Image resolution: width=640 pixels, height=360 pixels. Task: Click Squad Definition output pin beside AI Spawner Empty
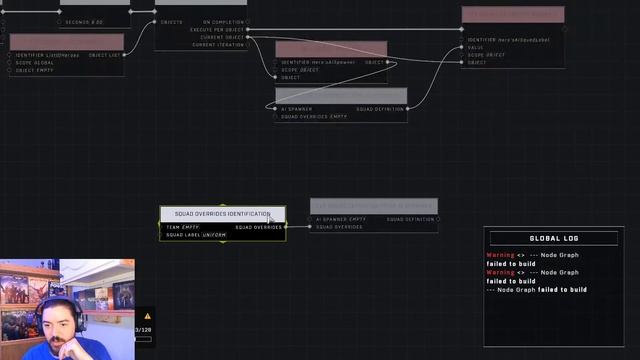tap(438, 219)
